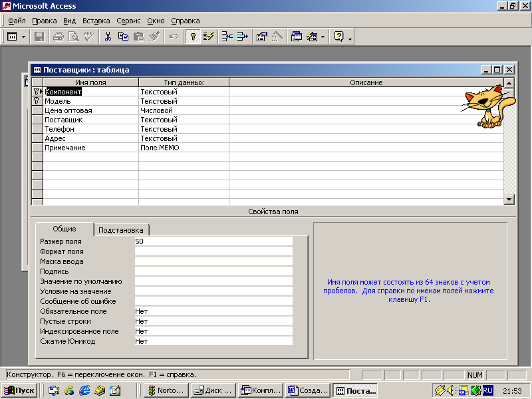Click the Undo arrow icon
This screenshot has width=532, height=399.
click(x=174, y=37)
